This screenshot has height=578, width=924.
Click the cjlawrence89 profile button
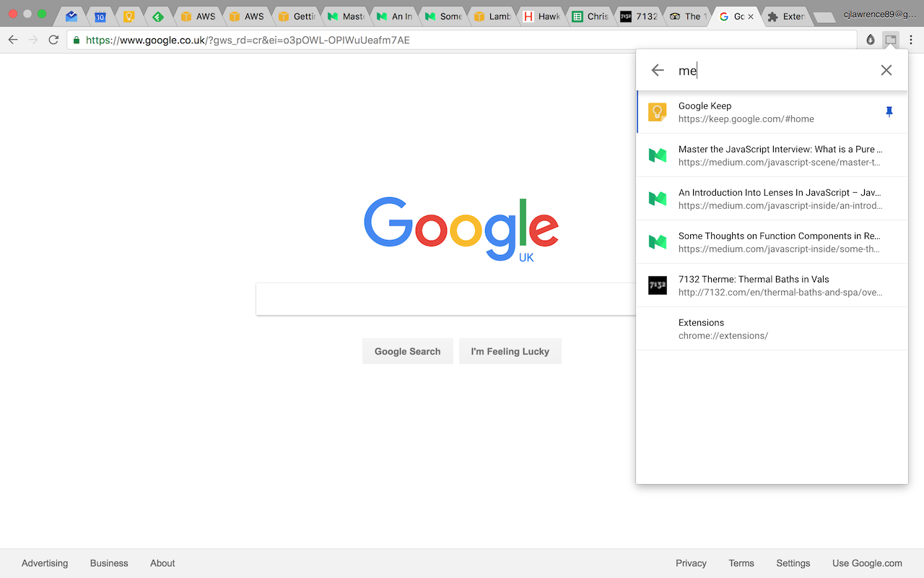click(x=879, y=14)
